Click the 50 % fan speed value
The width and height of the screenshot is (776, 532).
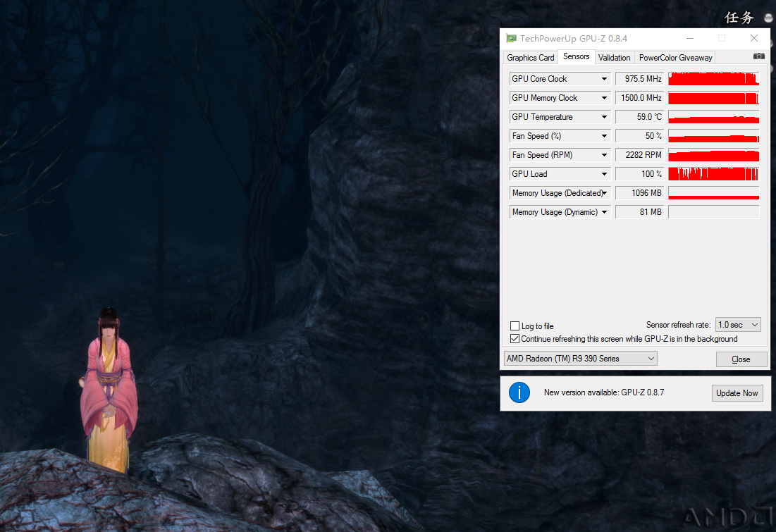click(x=639, y=136)
